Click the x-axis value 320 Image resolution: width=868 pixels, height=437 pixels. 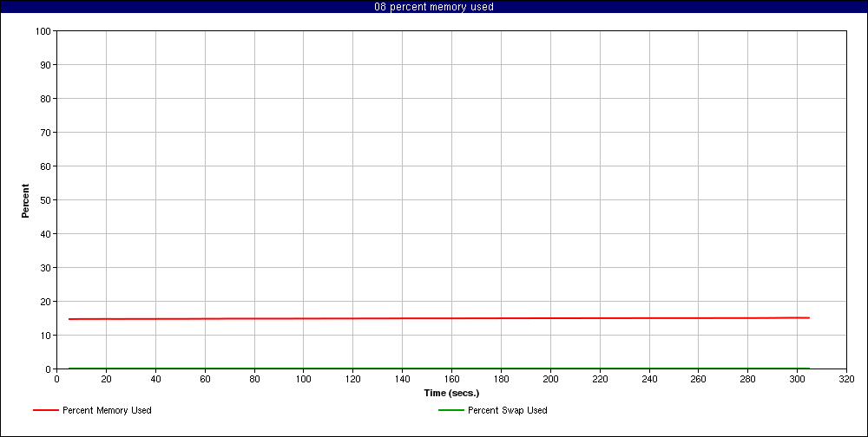click(x=846, y=379)
